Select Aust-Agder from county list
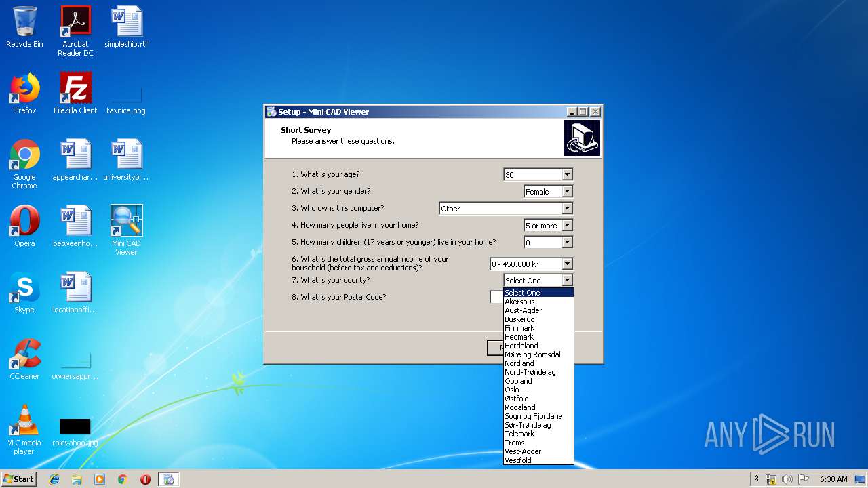Screen dimensions: 868x488 tap(538, 310)
